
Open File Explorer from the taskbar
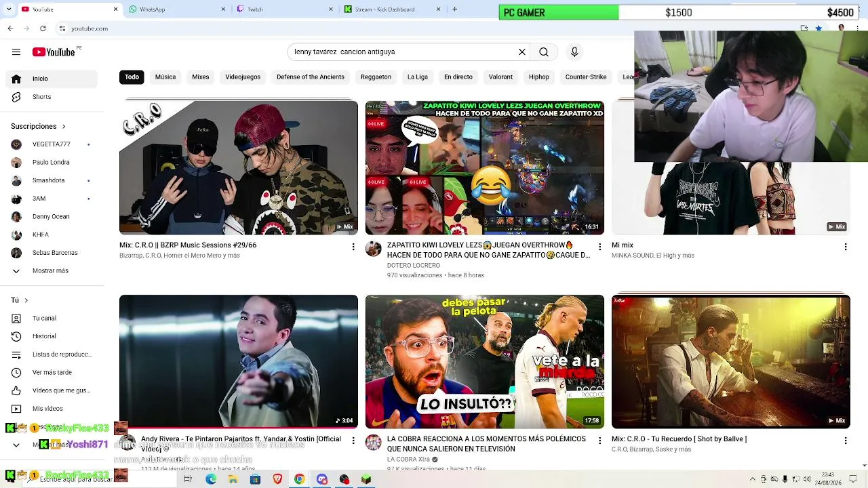(x=233, y=479)
